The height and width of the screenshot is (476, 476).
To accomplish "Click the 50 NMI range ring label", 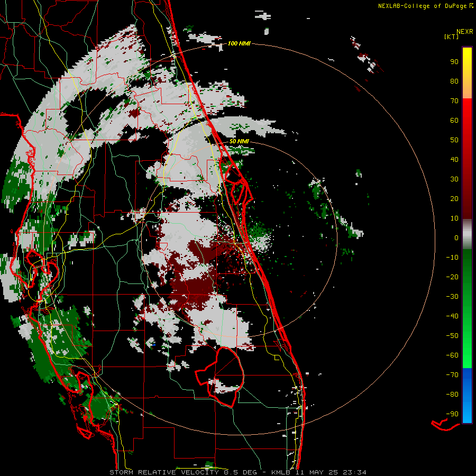I will [x=239, y=141].
